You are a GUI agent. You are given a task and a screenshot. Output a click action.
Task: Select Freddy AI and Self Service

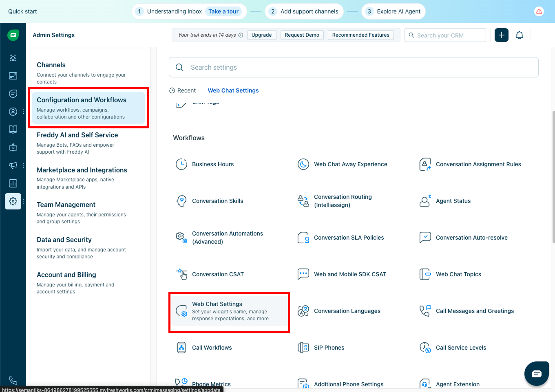88,143
